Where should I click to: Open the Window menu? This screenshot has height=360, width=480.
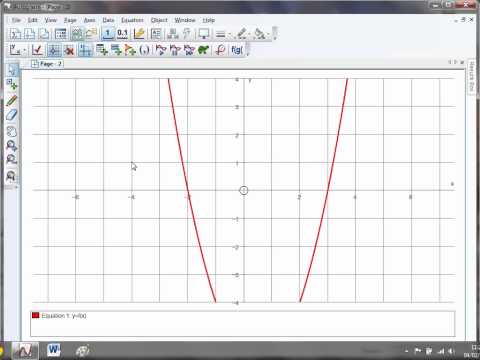(185, 20)
